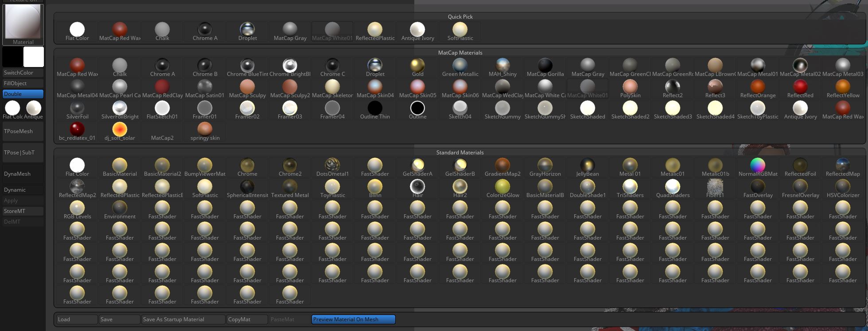Click Save As Startup Material

[x=183, y=319]
